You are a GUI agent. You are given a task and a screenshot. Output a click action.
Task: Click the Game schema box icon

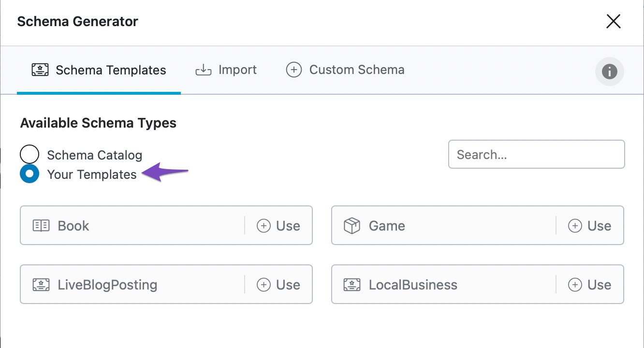[352, 226]
